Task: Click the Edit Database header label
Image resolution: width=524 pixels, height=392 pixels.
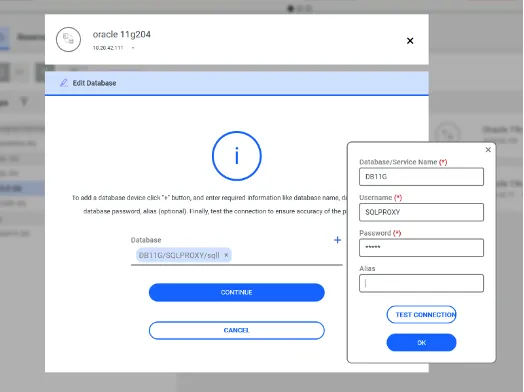Action: coord(95,83)
